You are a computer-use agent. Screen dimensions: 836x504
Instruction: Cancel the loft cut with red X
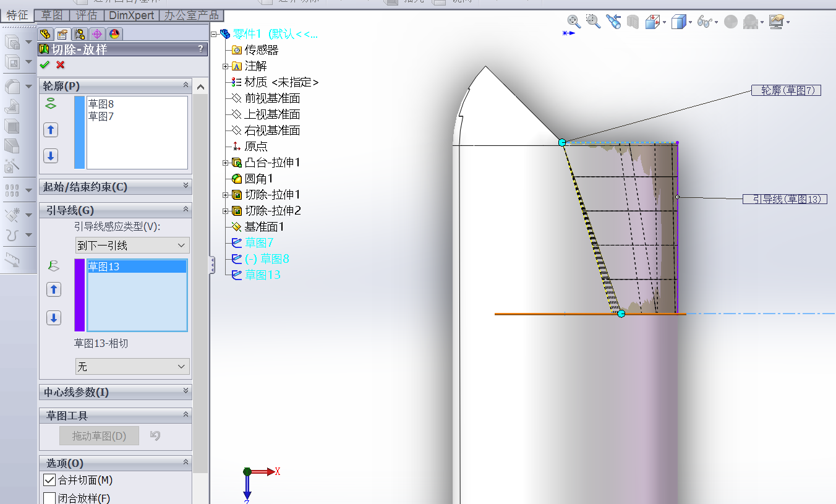[x=60, y=65]
